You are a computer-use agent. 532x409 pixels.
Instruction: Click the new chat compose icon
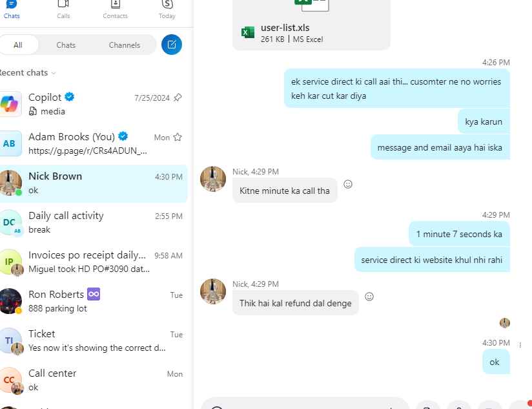[172, 45]
